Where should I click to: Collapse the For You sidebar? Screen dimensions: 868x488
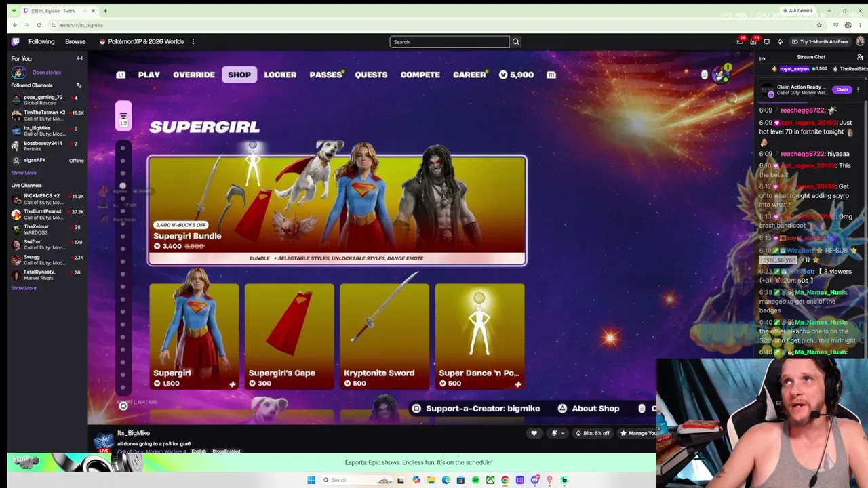coord(79,58)
